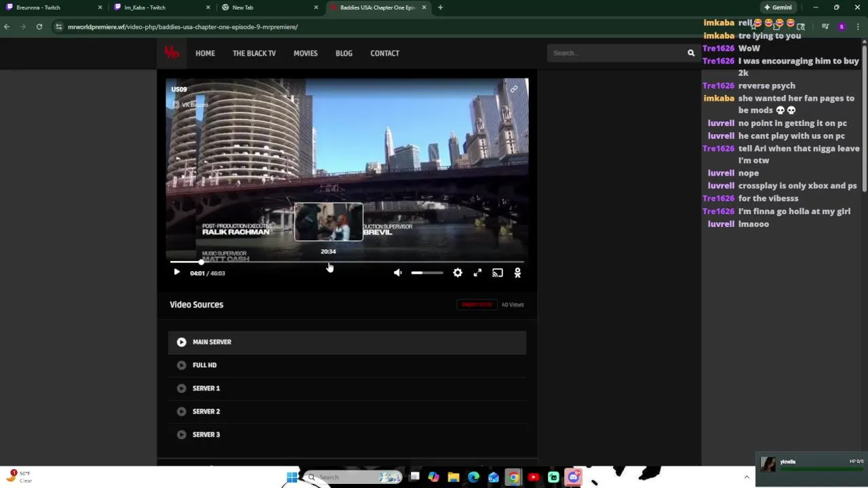Click chat message 'reverse psych'
This screenshot has height=488, width=868.
766,85
